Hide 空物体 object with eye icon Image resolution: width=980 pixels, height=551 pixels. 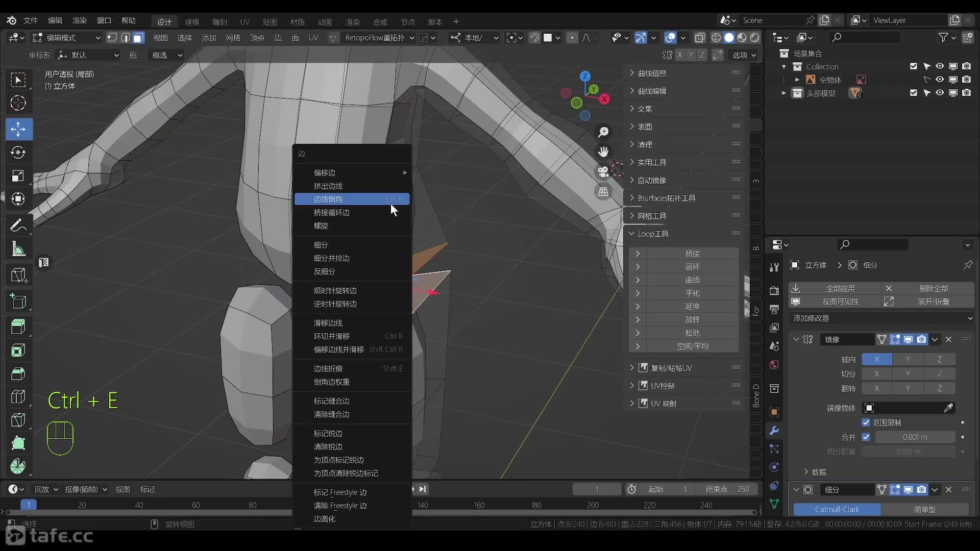(x=940, y=80)
